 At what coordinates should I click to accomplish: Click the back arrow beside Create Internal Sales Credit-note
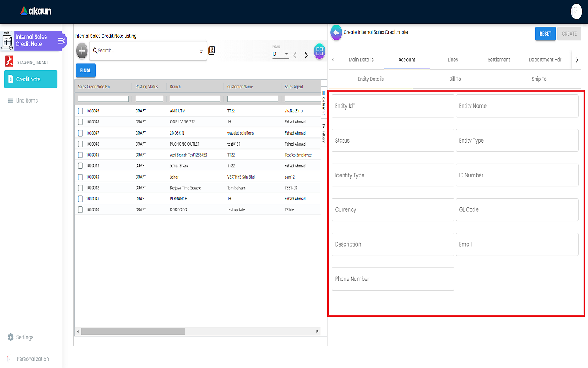coord(336,33)
